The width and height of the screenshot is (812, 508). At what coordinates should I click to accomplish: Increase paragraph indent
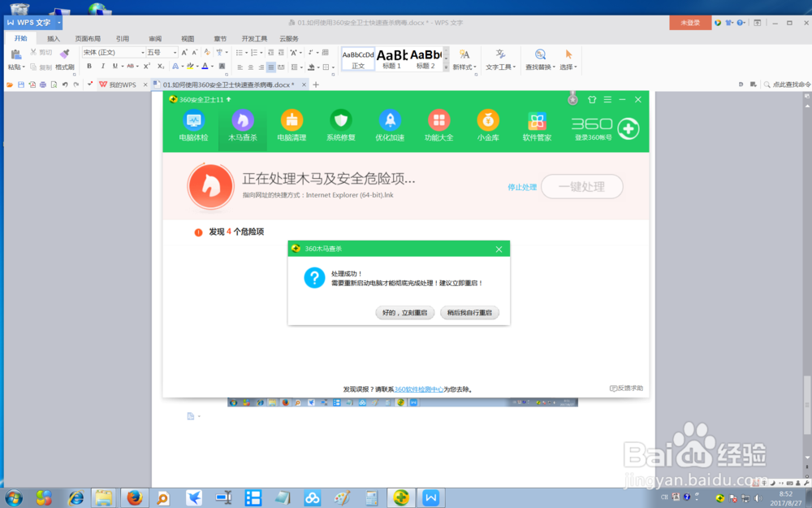coord(281,52)
